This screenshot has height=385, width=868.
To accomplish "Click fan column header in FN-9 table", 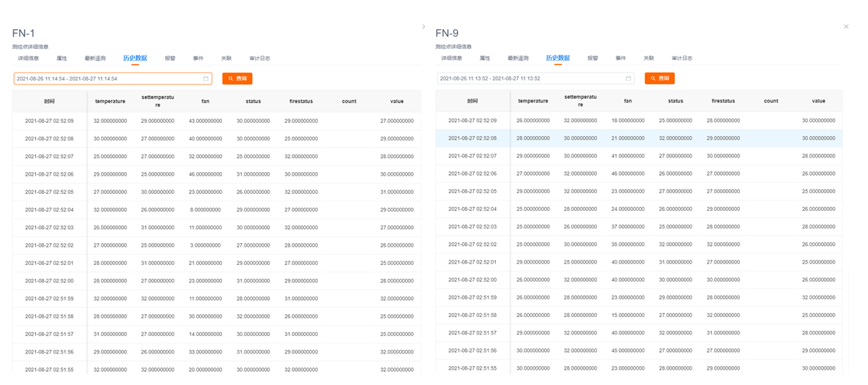I will coord(628,101).
